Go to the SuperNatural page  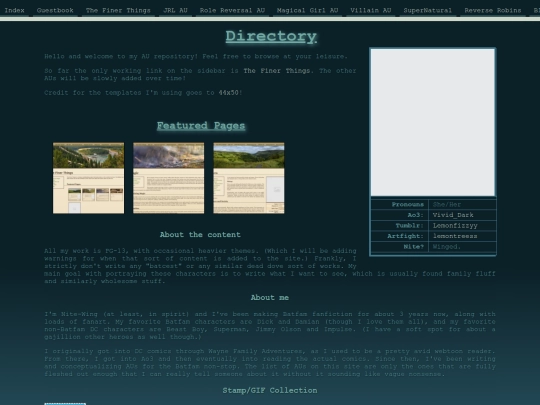(x=428, y=10)
